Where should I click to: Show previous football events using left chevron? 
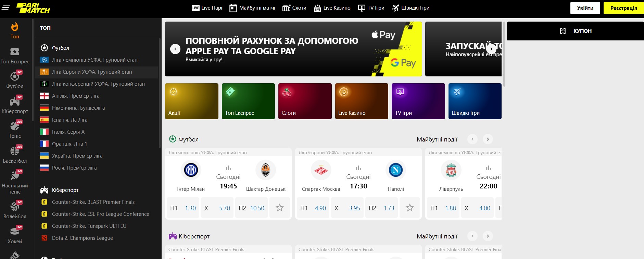[x=472, y=139]
